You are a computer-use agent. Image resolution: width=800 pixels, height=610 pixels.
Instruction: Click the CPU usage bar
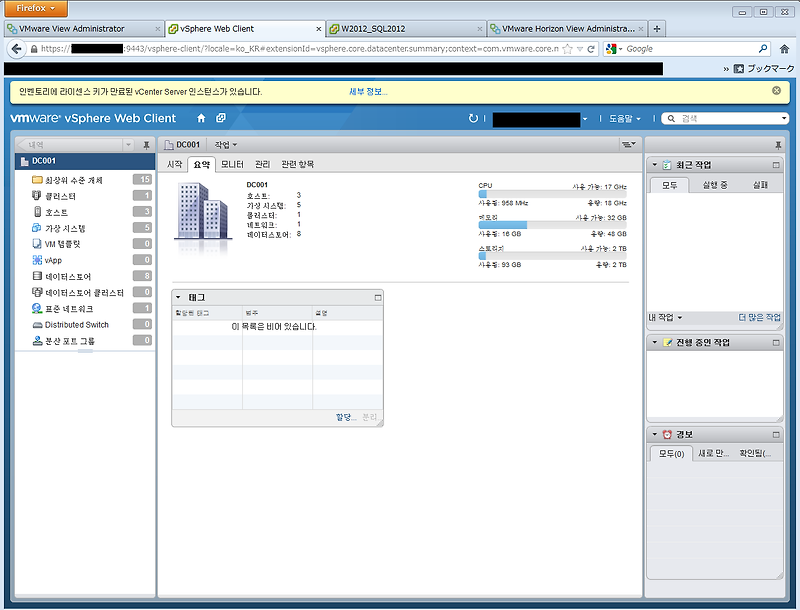click(x=552, y=194)
